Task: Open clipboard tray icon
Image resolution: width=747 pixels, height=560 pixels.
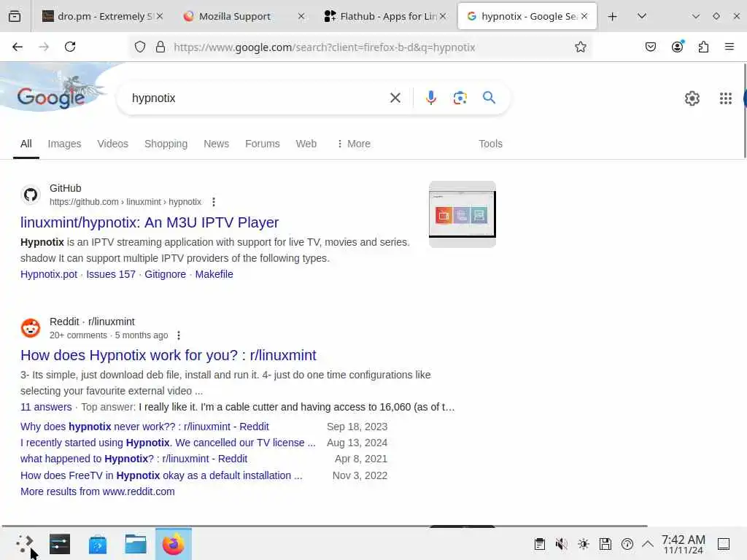Action: click(x=539, y=544)
